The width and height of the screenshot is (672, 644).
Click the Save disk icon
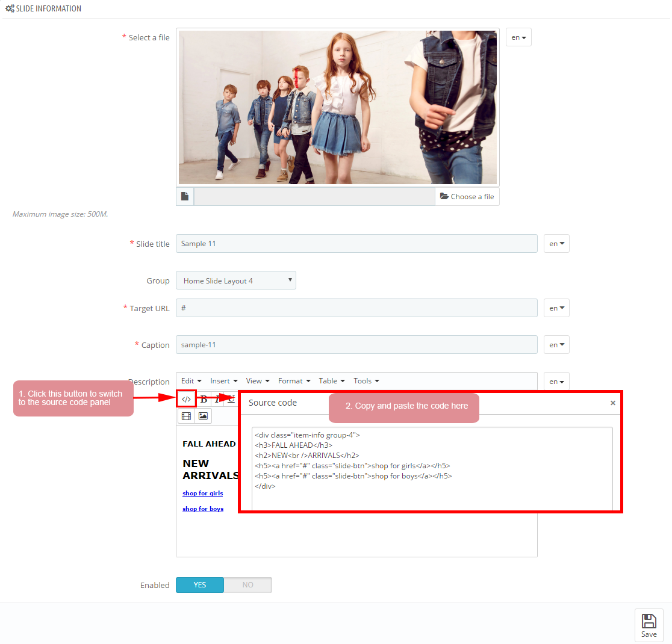[x=649, y=621]
